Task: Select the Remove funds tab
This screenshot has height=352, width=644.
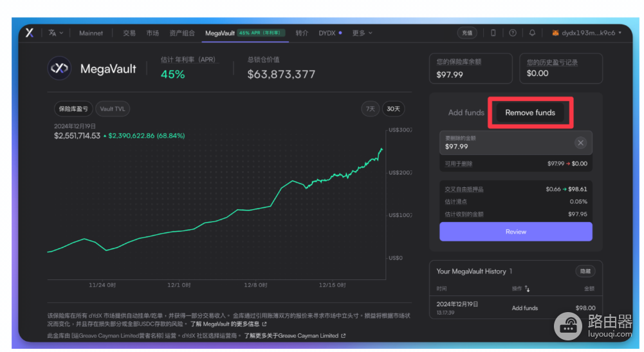Action: point(530,113)
